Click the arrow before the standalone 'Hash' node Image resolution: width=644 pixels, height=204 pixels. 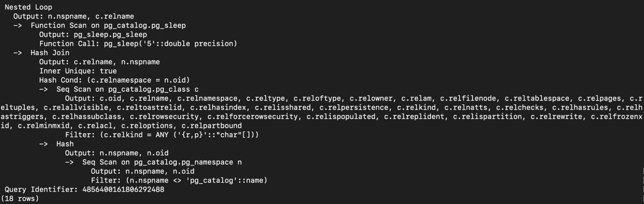[43, 144]
